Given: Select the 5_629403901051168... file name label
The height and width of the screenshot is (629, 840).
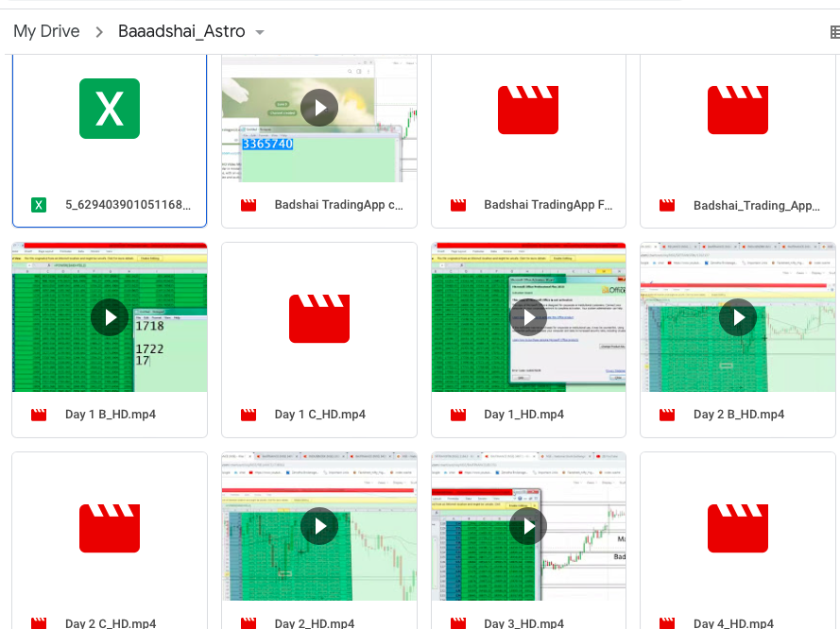Looking at the screenshot, I should click(128, 205).
